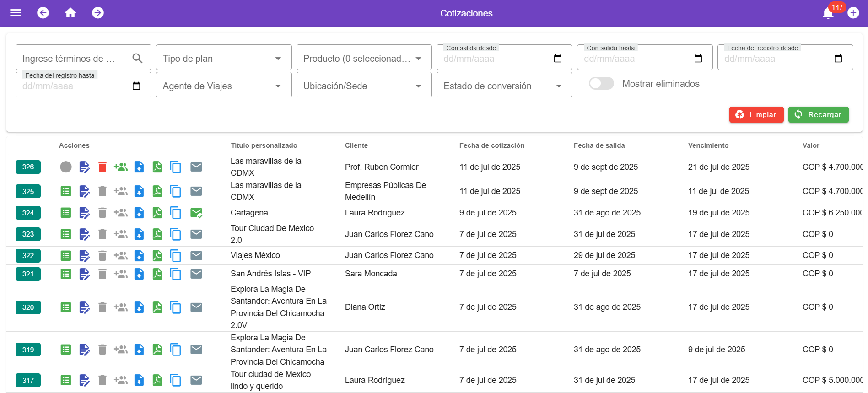
Task: Click the add new quotation plus icon
Action: pyautogui.click(x=853, y=13)
